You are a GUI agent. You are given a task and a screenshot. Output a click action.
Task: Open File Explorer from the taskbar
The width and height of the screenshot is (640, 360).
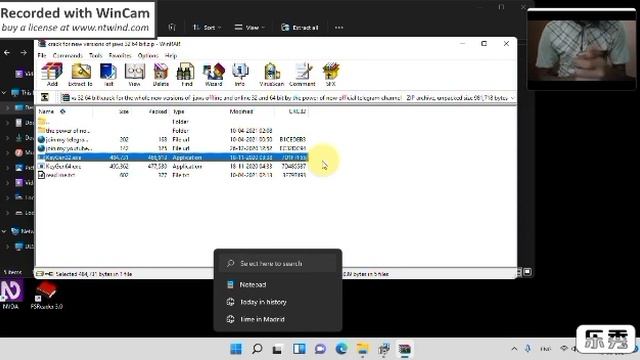[x=362, y=349]
